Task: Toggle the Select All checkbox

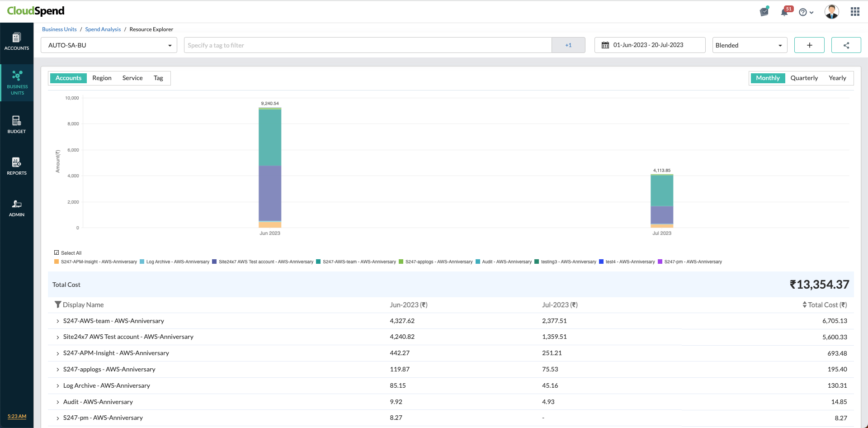Action: (x=57, y=253)
